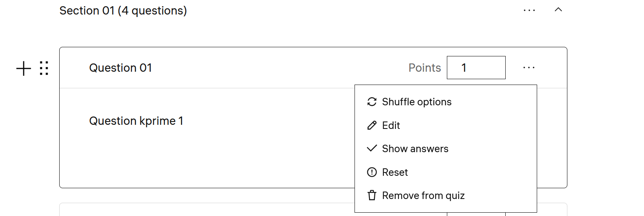Click the plus icon to add a question
Image resolution: width=644 pixels, height=216 pixels.
[24, 68]
